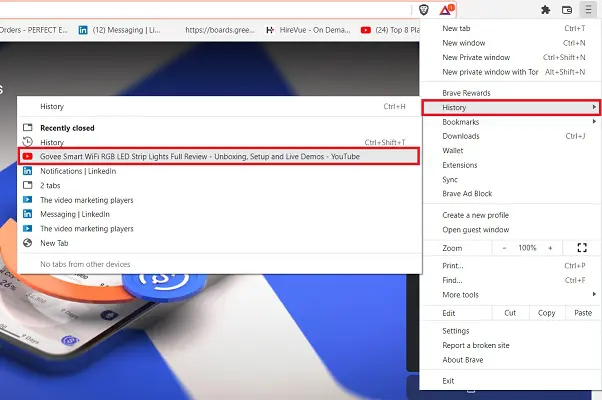Open the LinkedIn Messaging bookmark
Screen dimensions: 602x400
coord(119,30)
